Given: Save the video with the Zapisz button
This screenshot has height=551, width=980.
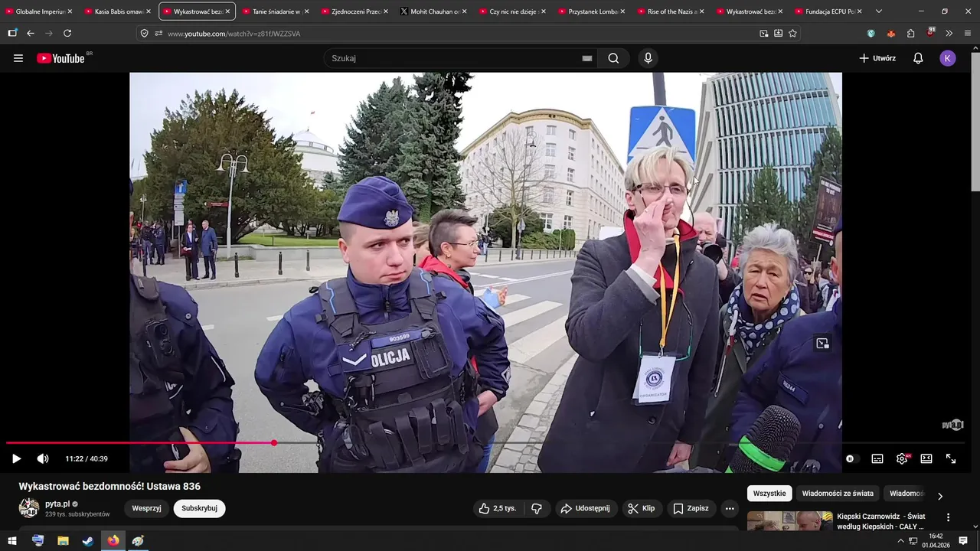Looking at the screenshot, I should coord(691,508).
